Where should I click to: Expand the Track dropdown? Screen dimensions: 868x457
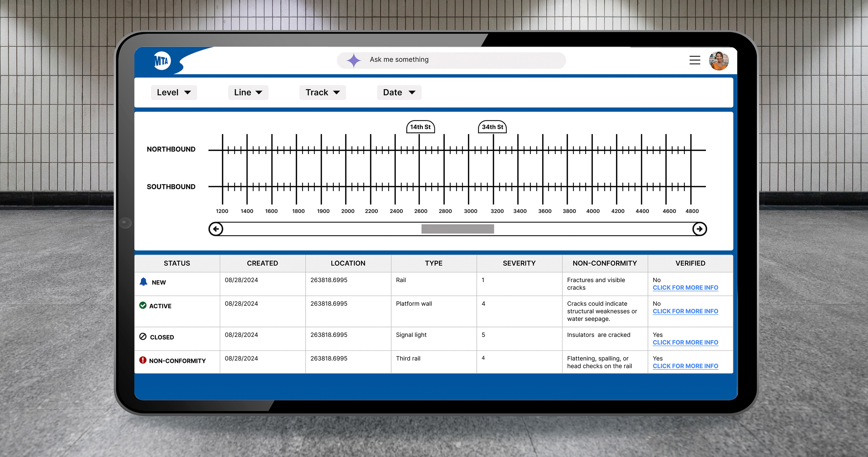(323, 93)
